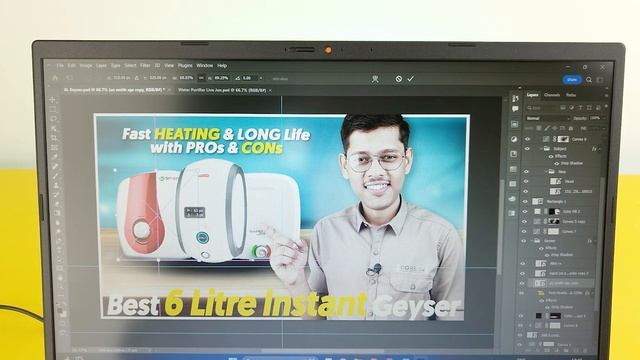Open the Comments panel icon

click(x=515, y=109)
